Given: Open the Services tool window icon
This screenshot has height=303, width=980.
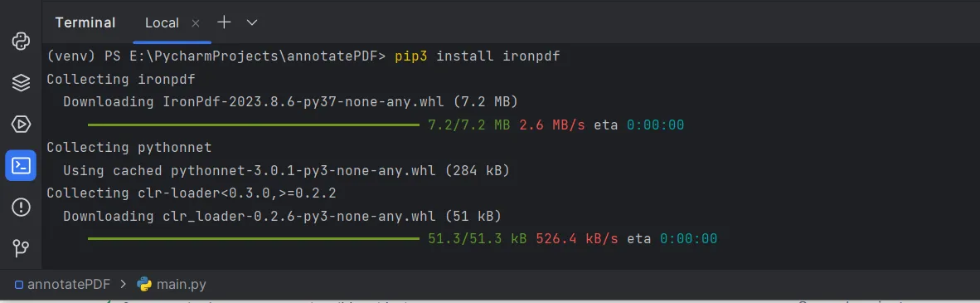Looking at the screenshot, I should pos(21,124).
